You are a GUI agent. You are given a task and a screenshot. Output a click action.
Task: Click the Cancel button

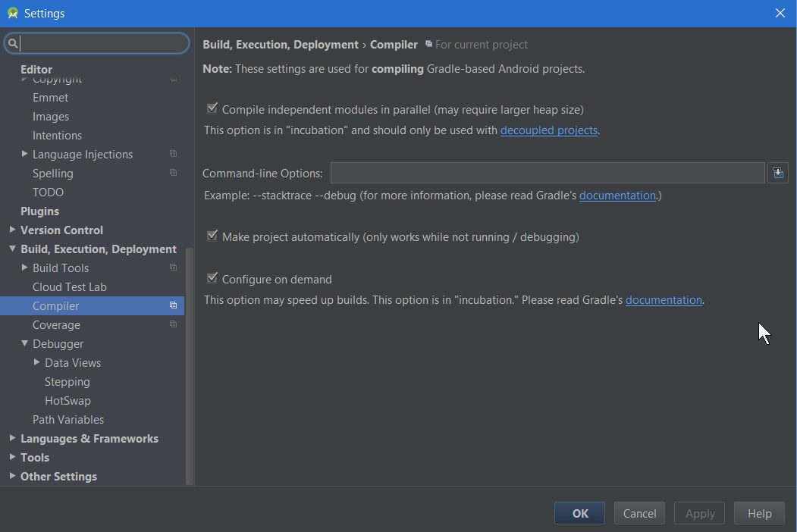click(639, 513)
